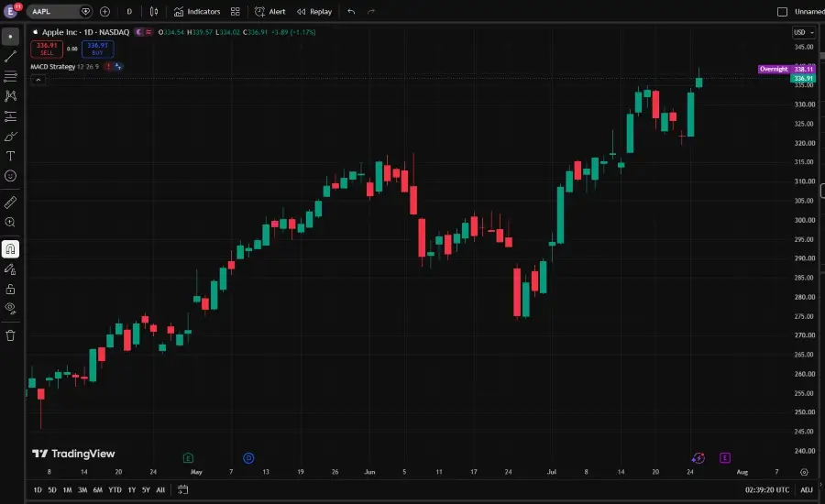Screen dimensions: 825x504
Task: Open the watchlist flag dropdown beside AAPL
Action: click(85, 11)
